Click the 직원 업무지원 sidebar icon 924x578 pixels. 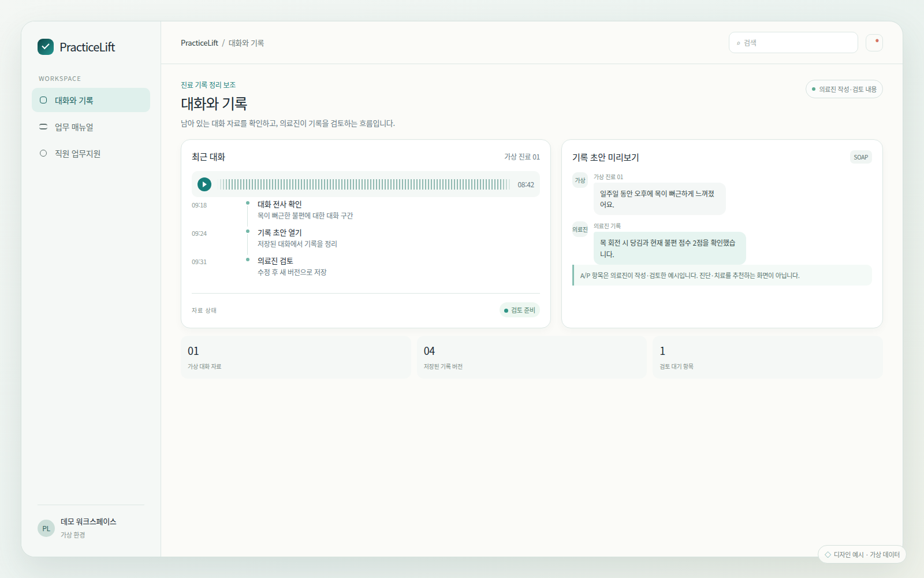(x=43, y=153)
